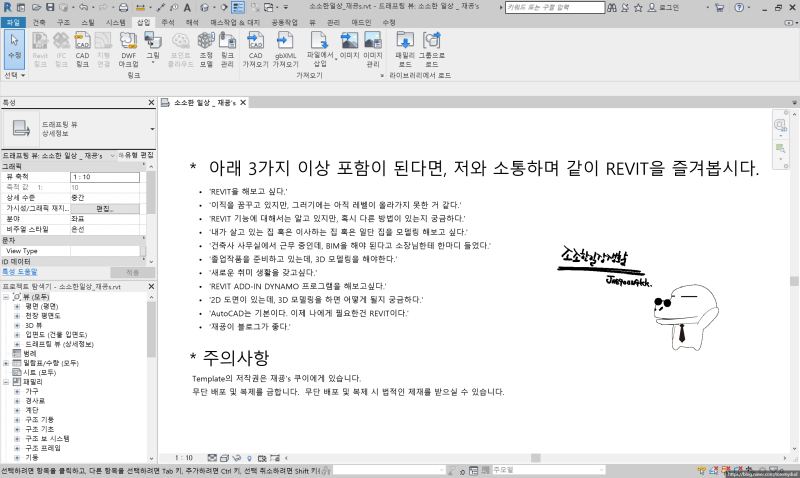Click the Revit R application logo

click(x=8, y=7)
